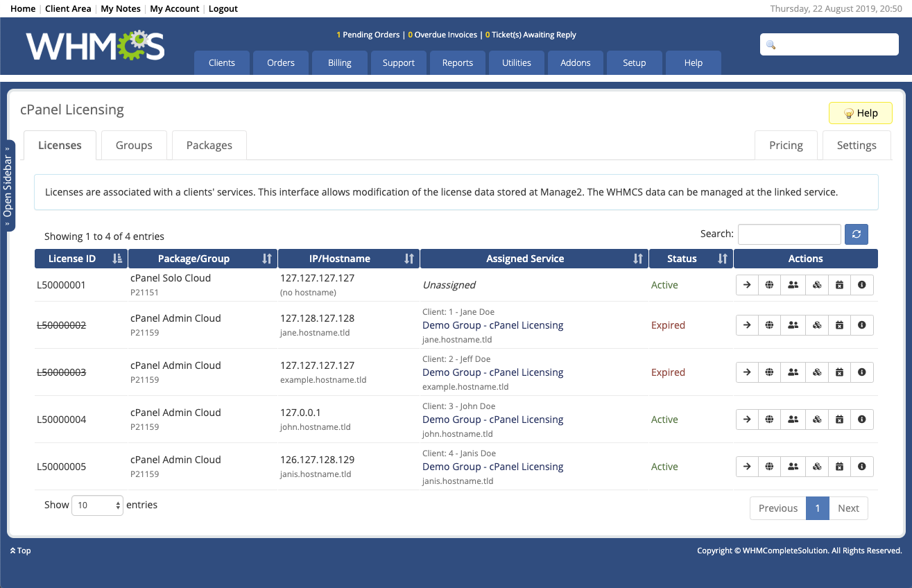
Task: Click the calendar-x icon for license L50000005
Action: [x=839, y=467]
